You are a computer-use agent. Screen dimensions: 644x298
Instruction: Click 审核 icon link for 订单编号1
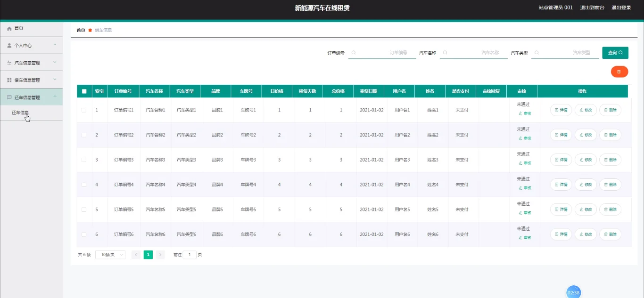click(x=524, y=113)
